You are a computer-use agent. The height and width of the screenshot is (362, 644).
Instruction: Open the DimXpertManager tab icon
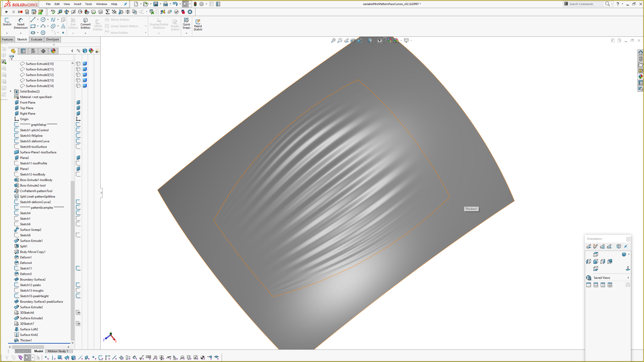(43, 51)
